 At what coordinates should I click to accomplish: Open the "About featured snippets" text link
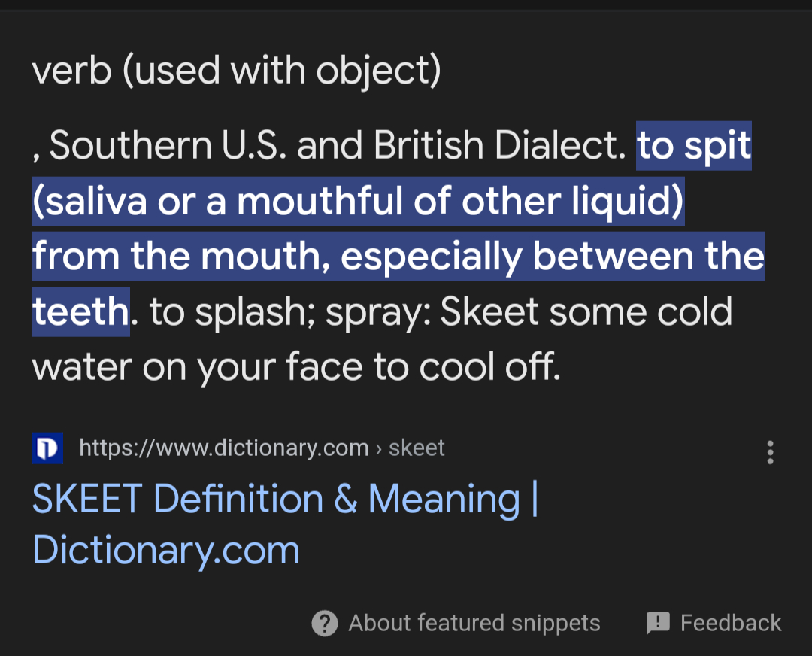(x=474, y=623)
